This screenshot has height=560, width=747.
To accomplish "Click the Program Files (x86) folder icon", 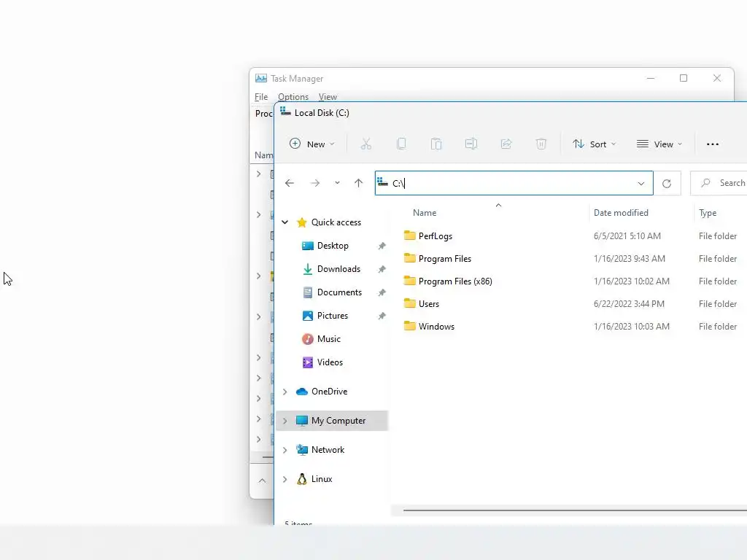I will pyautogui.click(x=409, y=281).
